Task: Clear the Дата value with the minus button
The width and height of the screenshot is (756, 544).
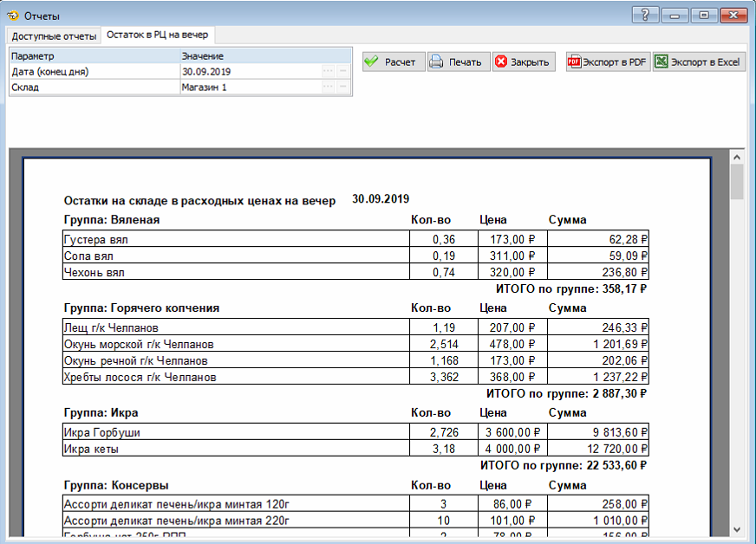Action: click(x=343, y=72)
